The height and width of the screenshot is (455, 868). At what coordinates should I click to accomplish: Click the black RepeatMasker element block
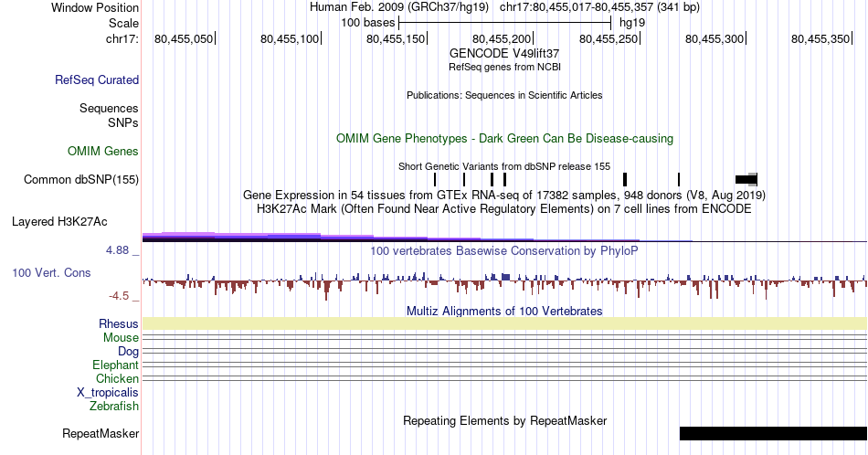(x=773, y=433)
